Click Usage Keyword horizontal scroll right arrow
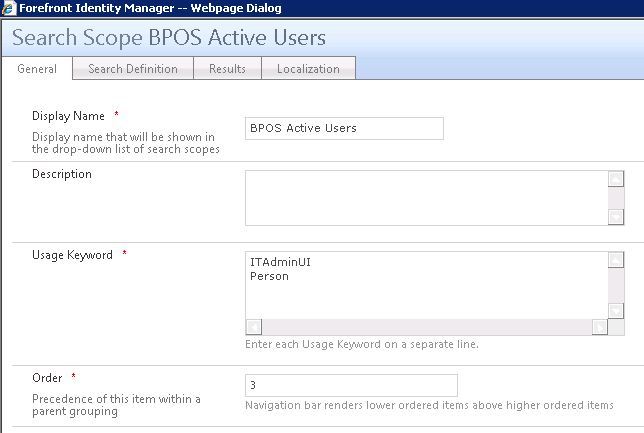The height and width of the screenshot is (433, 644). click(600, 327)
